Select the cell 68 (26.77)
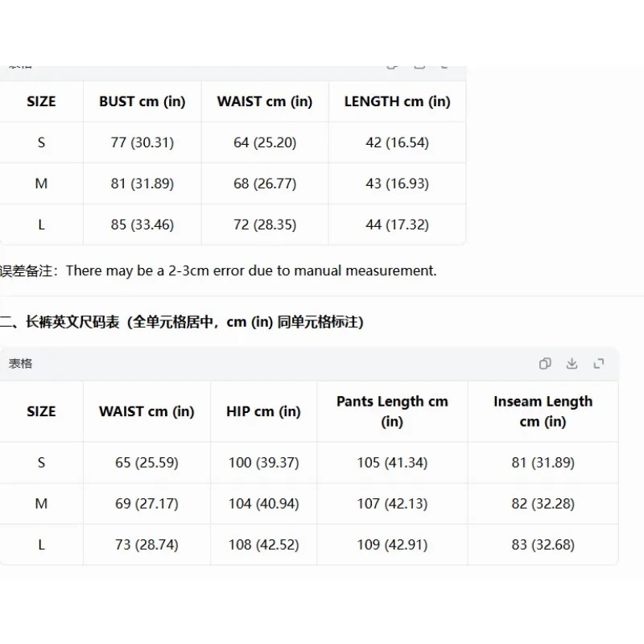This screenshot has height=644, width=644. click(265, 184)
